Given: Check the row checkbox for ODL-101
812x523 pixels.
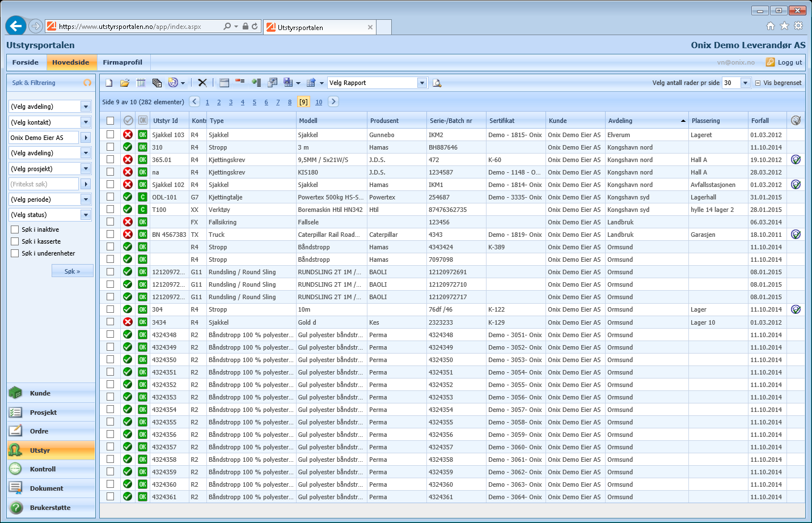Looking at the screenshot, I should coord(110,197).
